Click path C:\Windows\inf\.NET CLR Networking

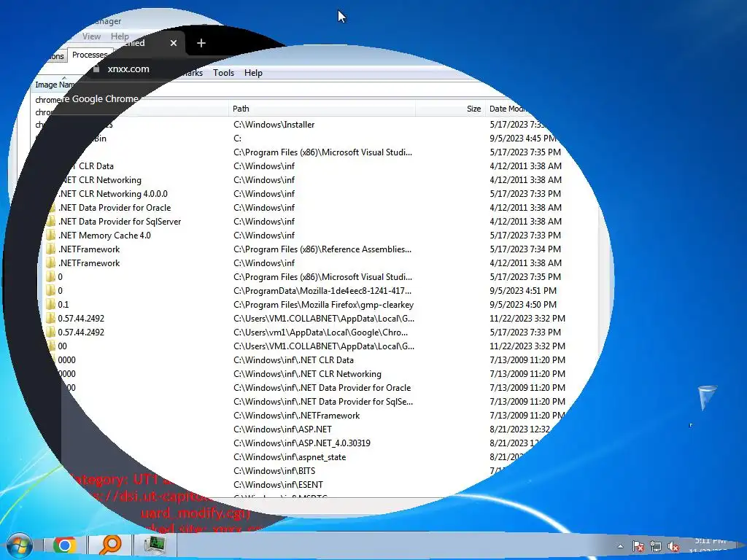pyautogui.click(x=307, y=374)
